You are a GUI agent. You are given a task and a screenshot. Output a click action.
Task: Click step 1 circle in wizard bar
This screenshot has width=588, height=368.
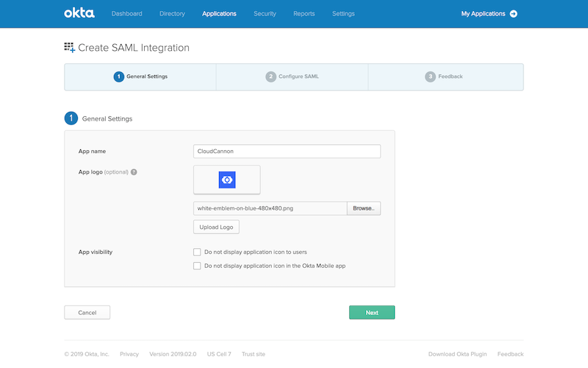[x=119, y=77]
